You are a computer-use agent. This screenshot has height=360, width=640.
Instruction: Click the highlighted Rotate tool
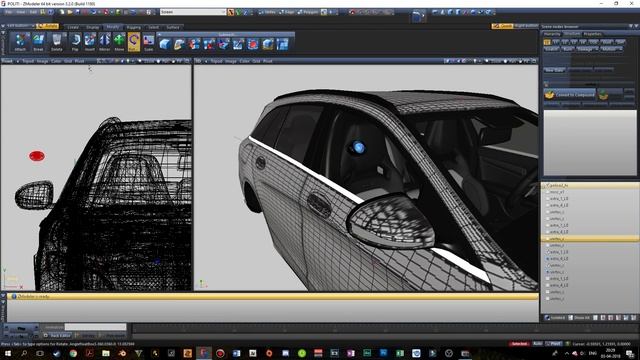tap(133, 42)
